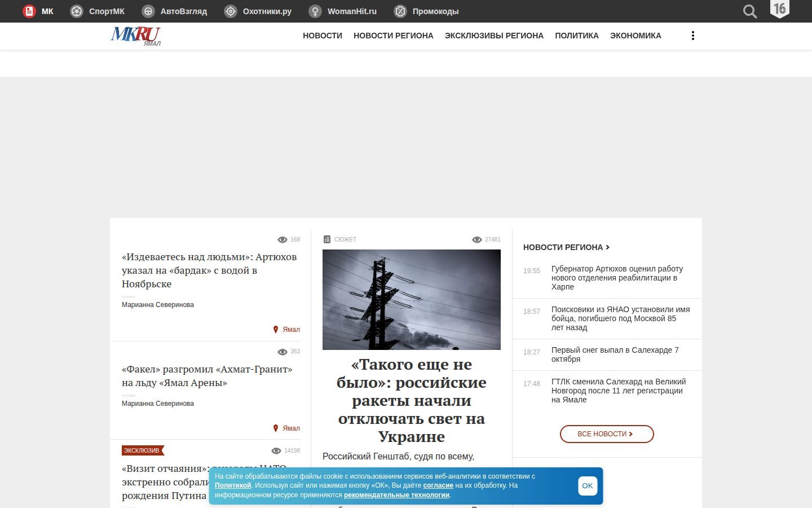
Task: Go to the Эксклюзивы региона menu section
Action: pos(494,36)
